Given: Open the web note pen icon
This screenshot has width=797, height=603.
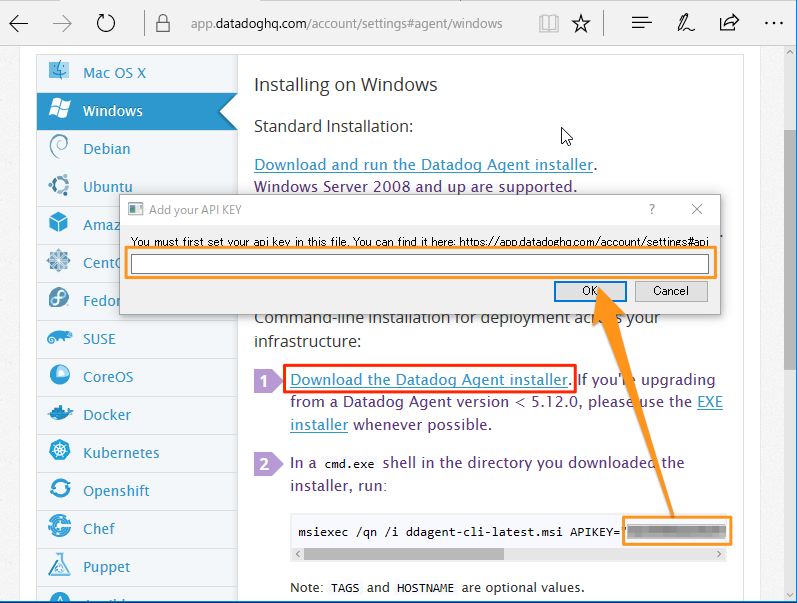Looking at the screenshot, I should pos(685,23).
